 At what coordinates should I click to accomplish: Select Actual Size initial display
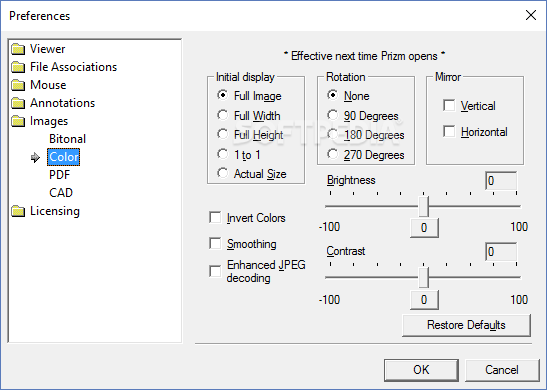pos(222,173)
